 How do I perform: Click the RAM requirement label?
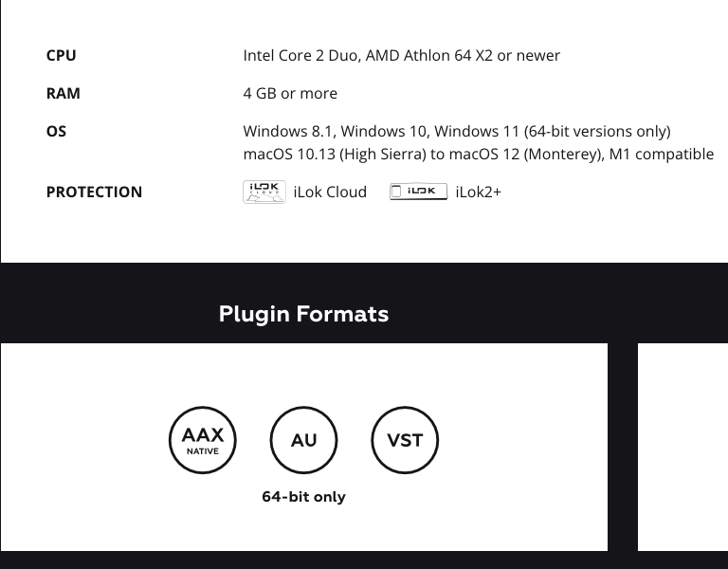64,93
